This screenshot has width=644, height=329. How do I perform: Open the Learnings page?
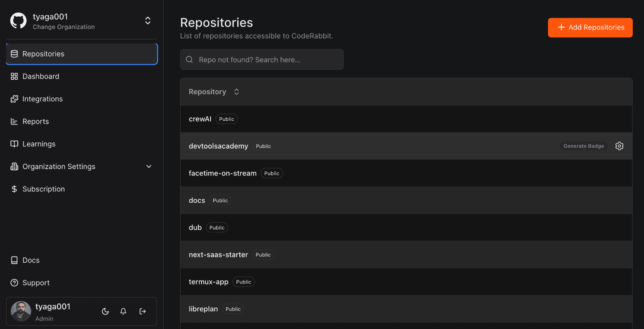pos(39,144)
